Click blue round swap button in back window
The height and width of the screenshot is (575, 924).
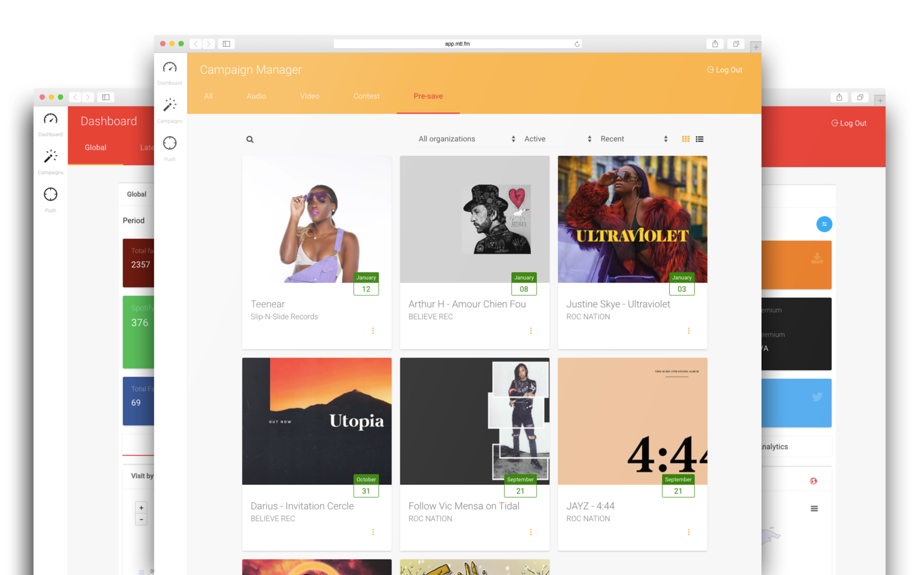(824, 224)
